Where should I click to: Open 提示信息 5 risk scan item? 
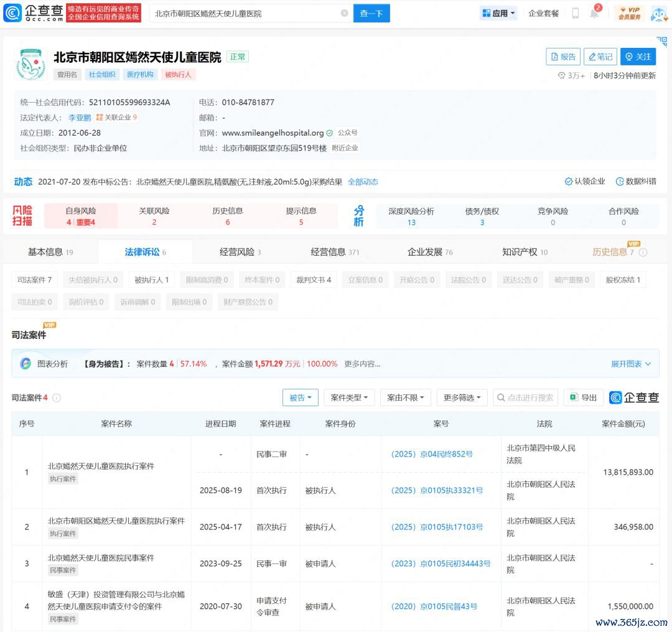301,216
